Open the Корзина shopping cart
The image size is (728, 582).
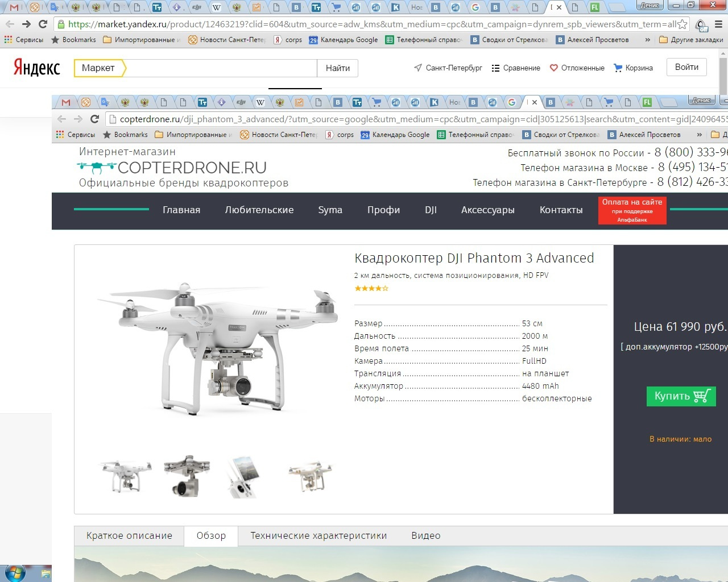633,68
